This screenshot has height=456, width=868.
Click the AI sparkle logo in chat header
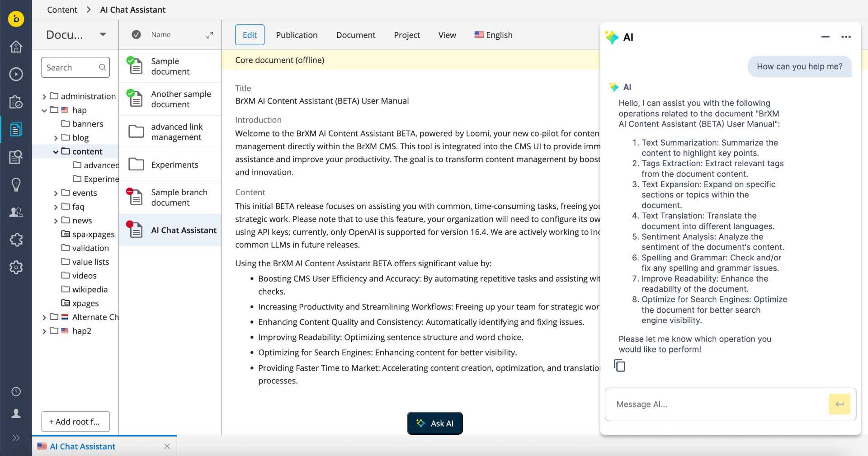pyautogui.click(x=612, y=37)
